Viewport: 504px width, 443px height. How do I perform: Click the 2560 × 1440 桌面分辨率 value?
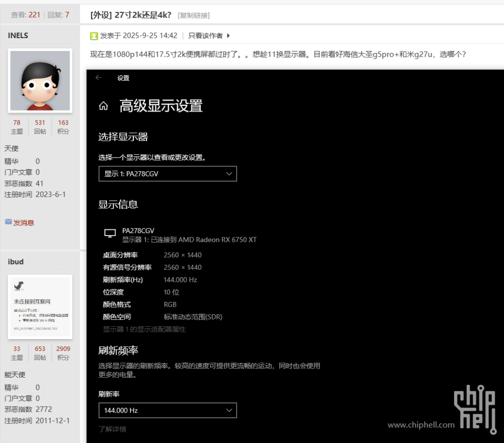pyautogui.click(x=183, y=255)
